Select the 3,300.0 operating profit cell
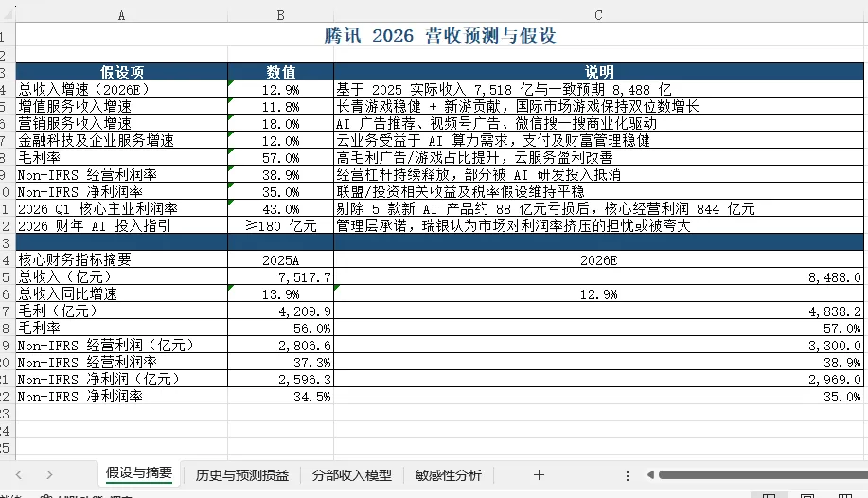Viewport: 868px width, 498px height. tap(598, 346)
